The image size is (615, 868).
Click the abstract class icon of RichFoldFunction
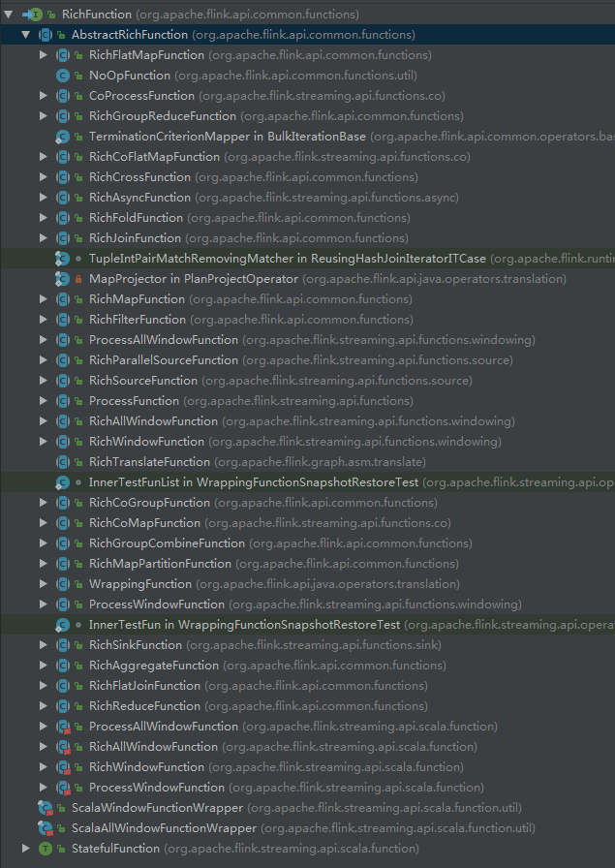[63, 218]
